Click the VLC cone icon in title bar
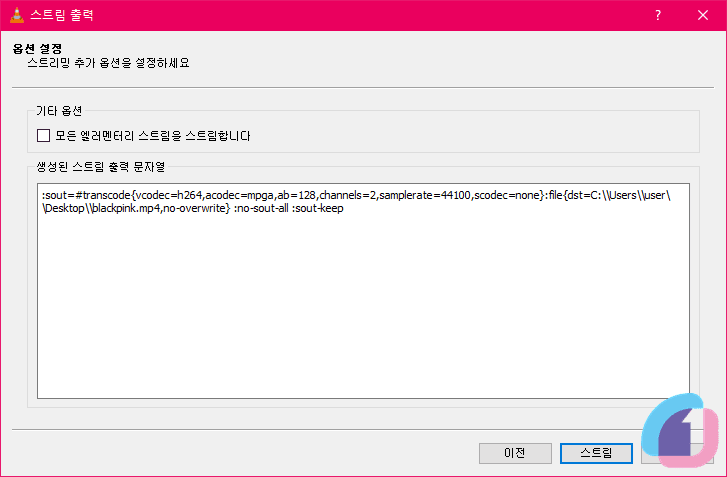 pos(17,15)
